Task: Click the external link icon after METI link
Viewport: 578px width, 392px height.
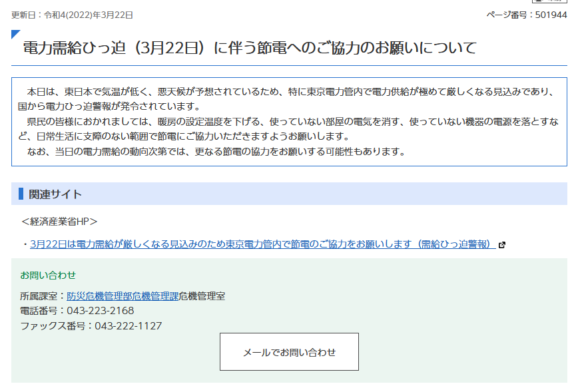Action: coord(501,245)
